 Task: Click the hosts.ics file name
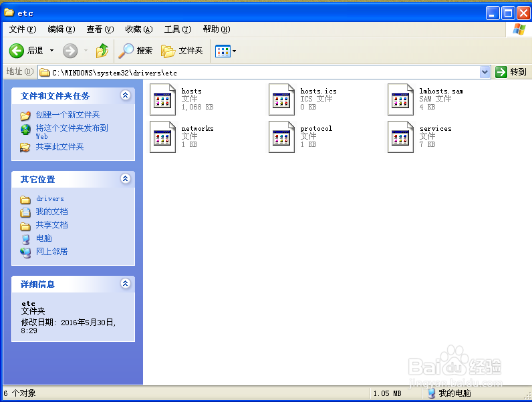(x=318, y=91)
